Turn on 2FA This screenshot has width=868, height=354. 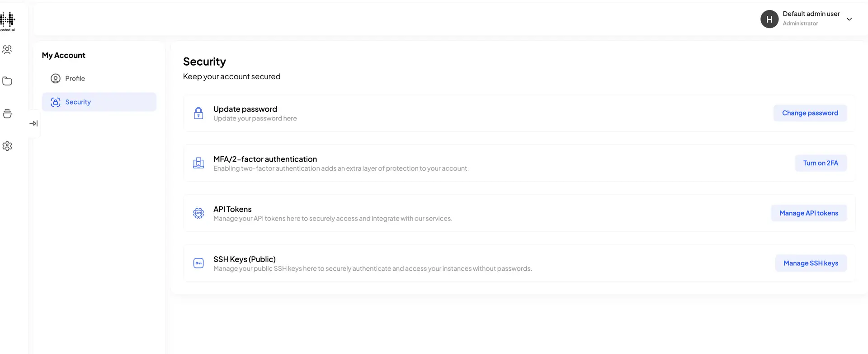(x=821, y=163)
